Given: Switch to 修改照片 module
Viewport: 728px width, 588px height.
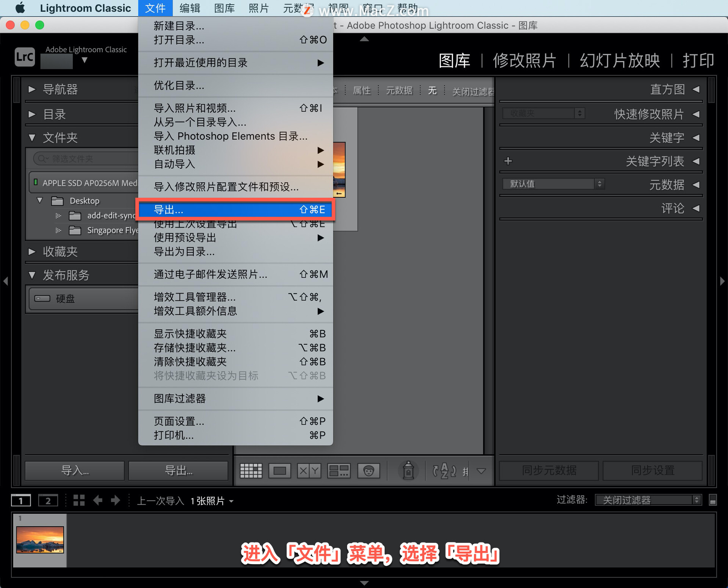Looking at the screenshot, I should coord(524,60).
